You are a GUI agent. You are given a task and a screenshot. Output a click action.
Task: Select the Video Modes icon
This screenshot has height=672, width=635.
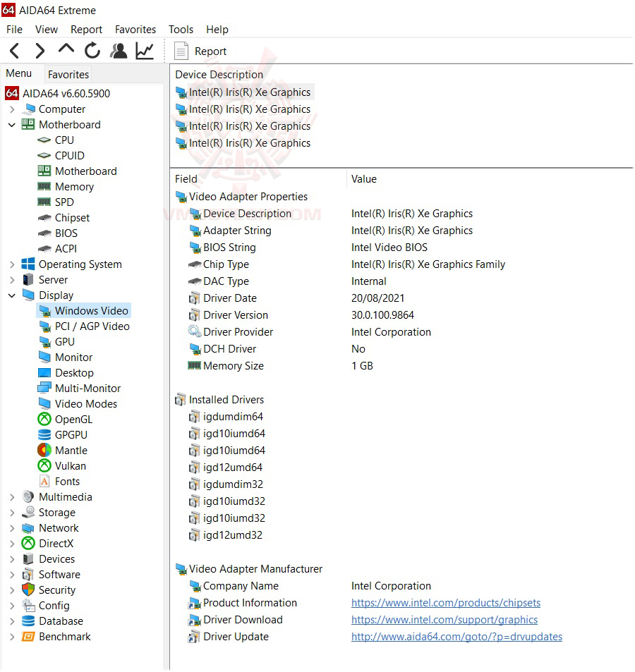(44, 404)
